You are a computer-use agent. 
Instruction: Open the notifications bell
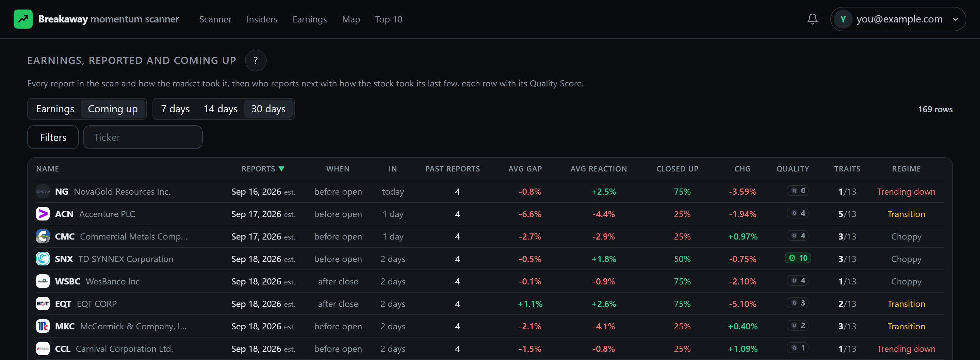pyautogui.click(x=812, y=19)
